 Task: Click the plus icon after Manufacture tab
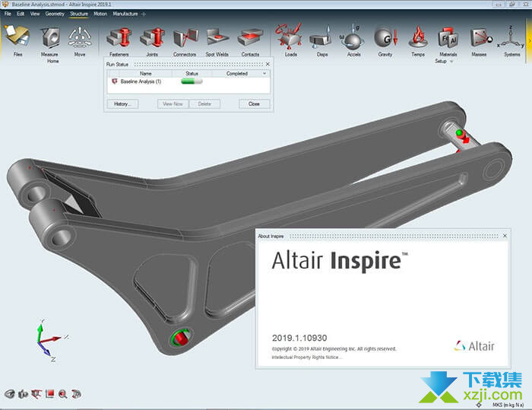coord(144,14)
